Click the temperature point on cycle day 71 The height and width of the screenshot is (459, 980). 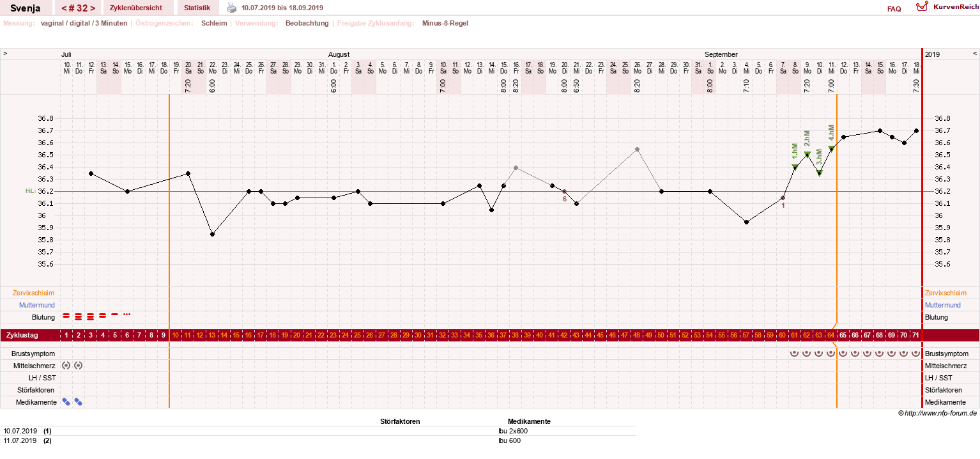916,130
